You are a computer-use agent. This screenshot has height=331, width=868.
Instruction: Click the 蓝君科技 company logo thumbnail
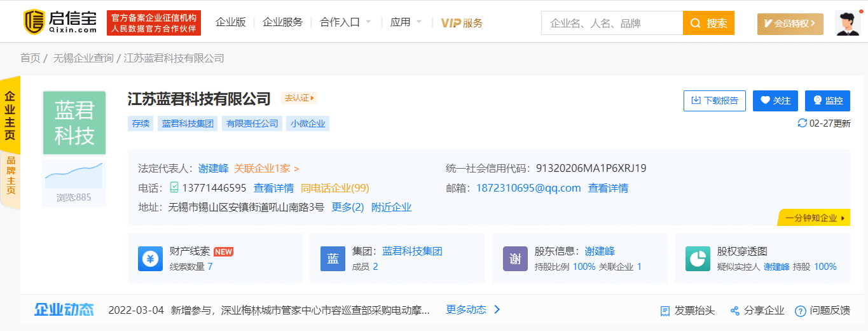point(74,123)
